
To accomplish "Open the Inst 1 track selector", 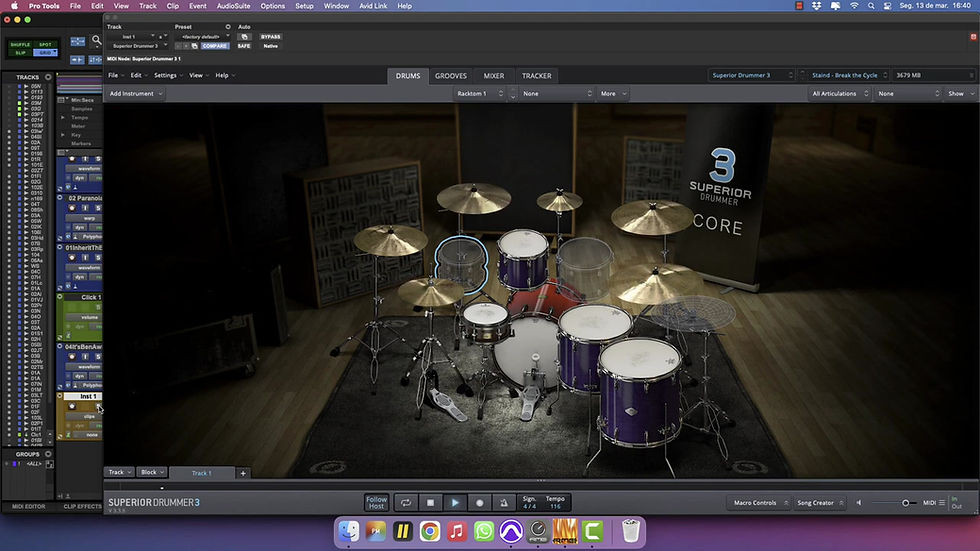I will (x=132, y=37).
